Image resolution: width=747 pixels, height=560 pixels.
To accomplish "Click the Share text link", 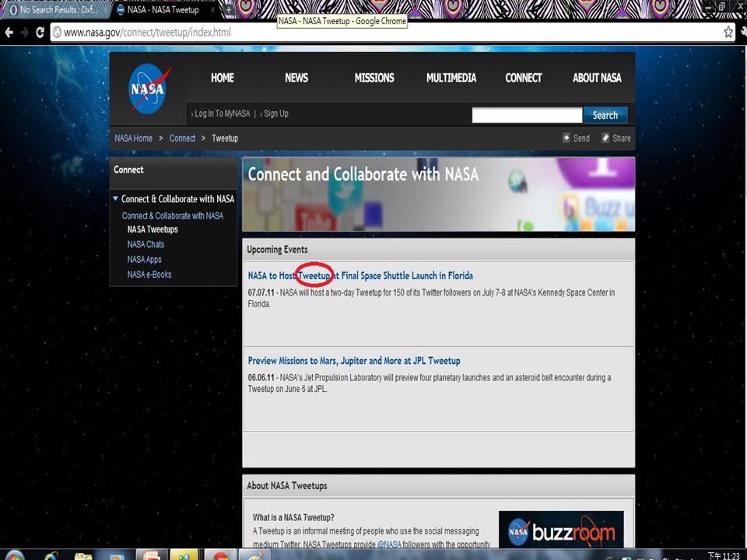I will coord(622,138).
